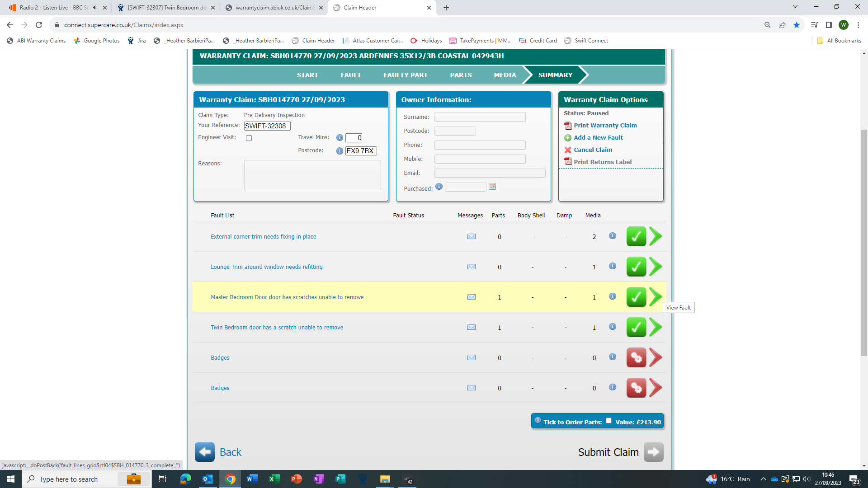Open Excel from the Windows taskbar
This screenshot has height=488, width=868.
(274, 479)
